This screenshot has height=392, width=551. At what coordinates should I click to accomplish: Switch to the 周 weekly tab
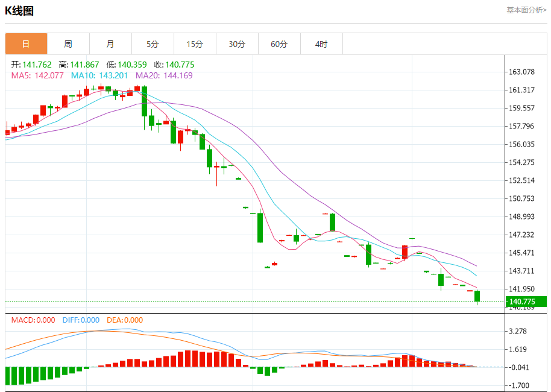point(68,44)
